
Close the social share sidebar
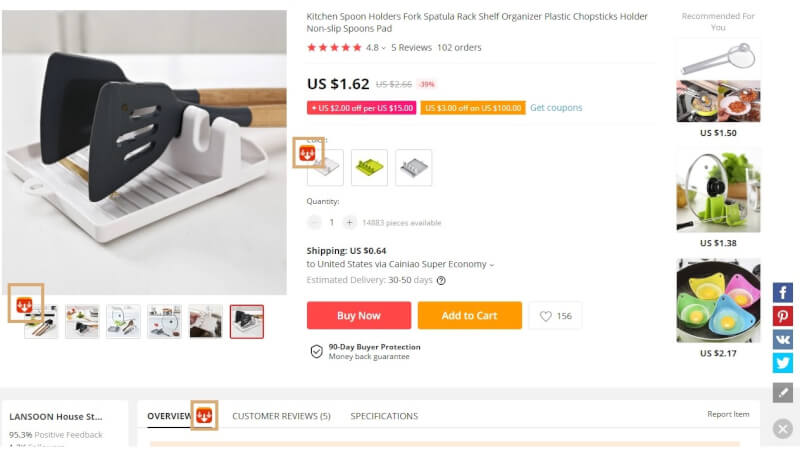783,428
